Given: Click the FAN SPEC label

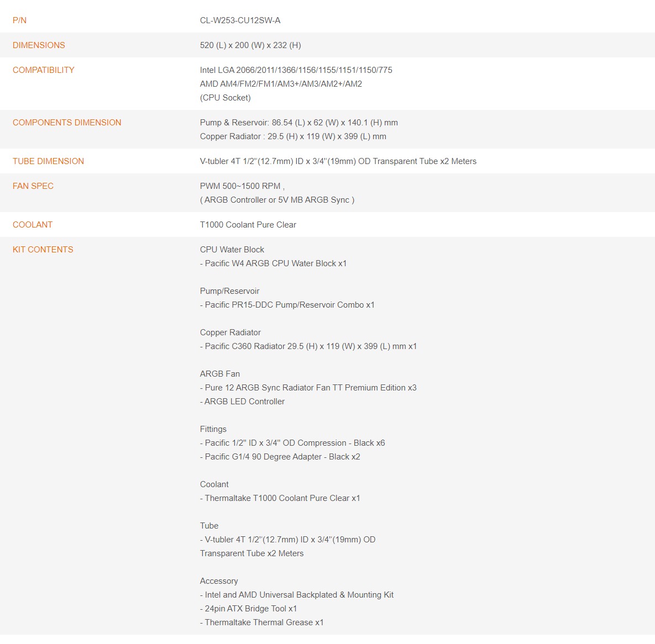Looking at the screenshot, I should click(33, 186).
